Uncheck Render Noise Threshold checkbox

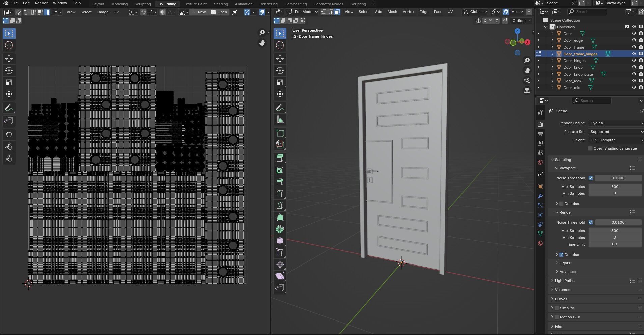591,222
